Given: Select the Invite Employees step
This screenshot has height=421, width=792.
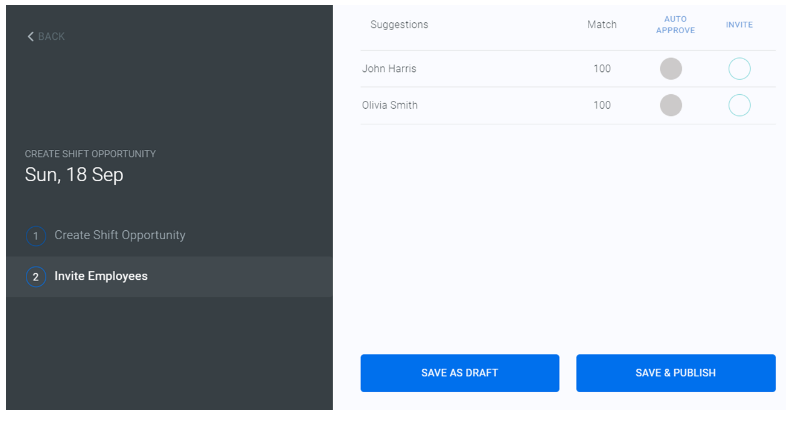Looking at the screenshot, I should click(100, 276).
